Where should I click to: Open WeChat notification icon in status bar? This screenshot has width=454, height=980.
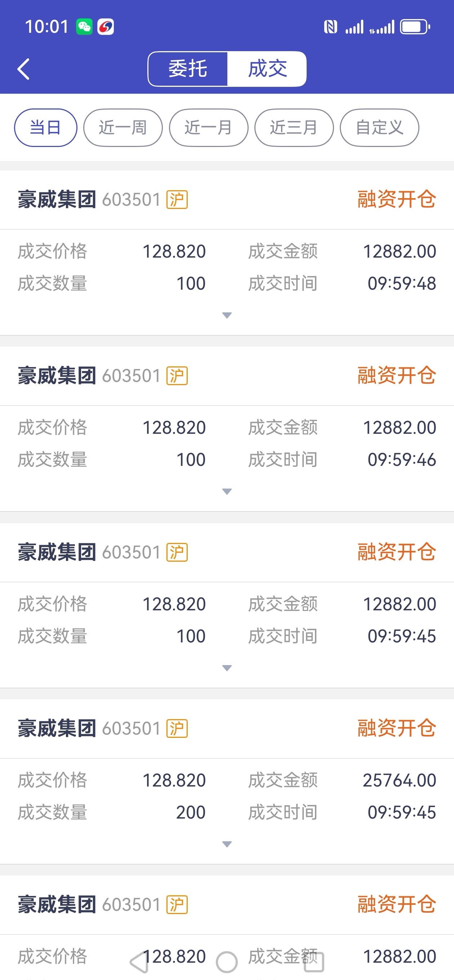84,27
